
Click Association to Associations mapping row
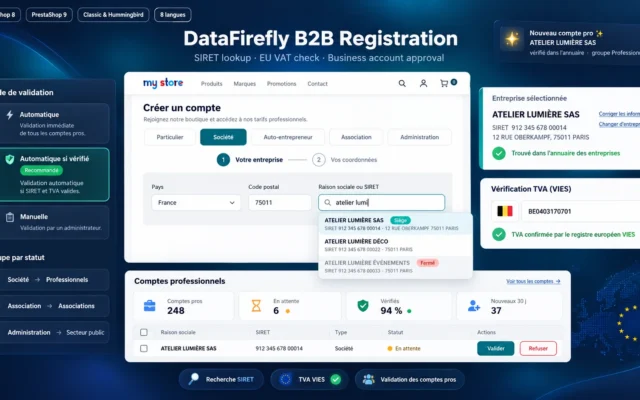pos(54,306)
